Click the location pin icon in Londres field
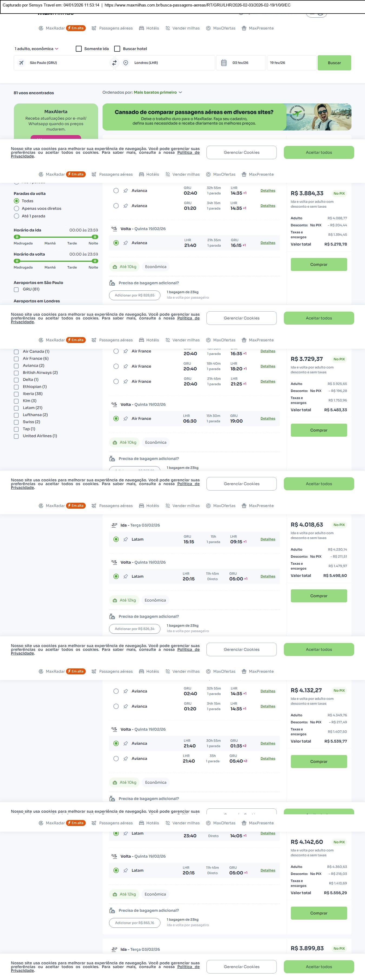365x980 pixels. point(126,63)
